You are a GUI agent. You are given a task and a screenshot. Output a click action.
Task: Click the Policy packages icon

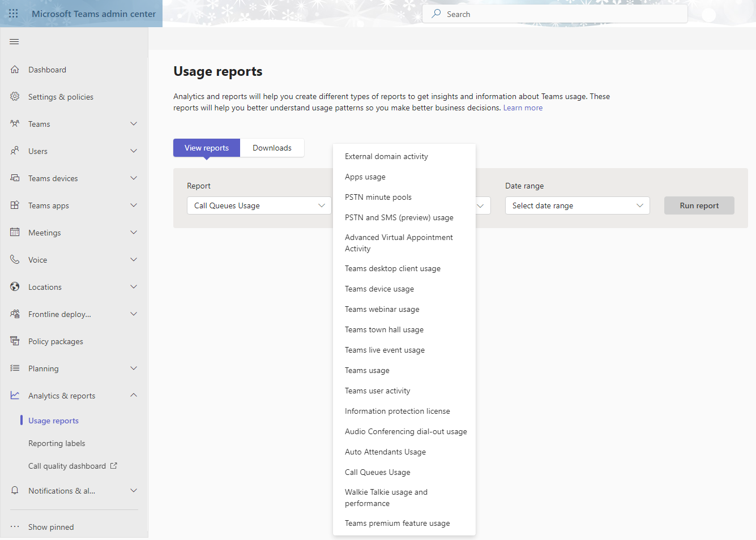(15, 341)
